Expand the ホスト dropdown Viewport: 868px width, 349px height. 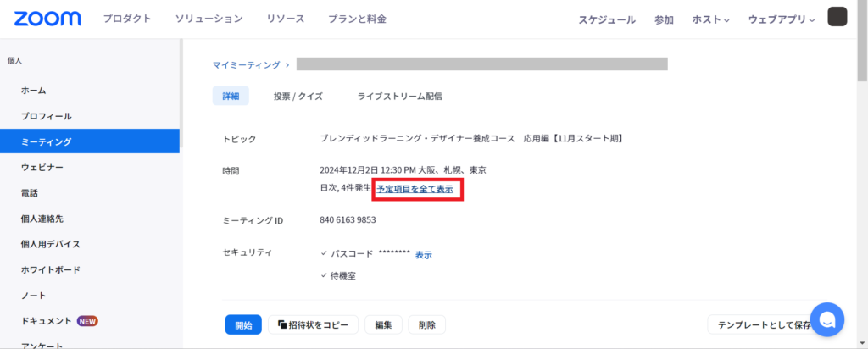click(710, 19)
